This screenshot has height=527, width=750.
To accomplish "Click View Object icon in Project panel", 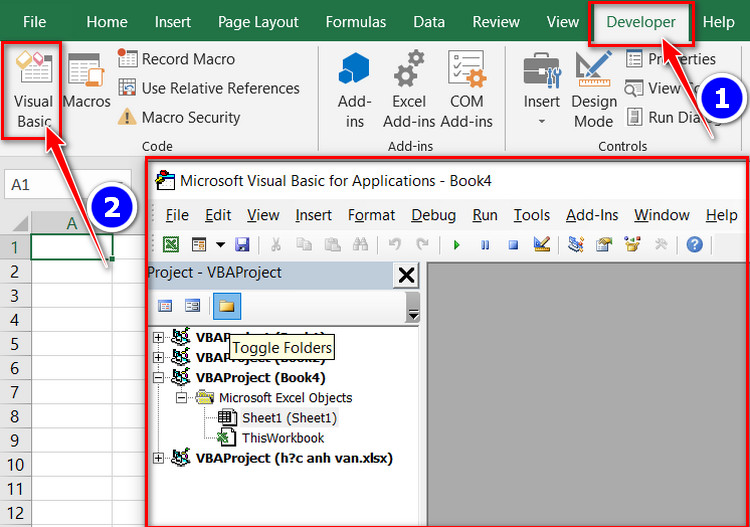I will coord(192,306).
